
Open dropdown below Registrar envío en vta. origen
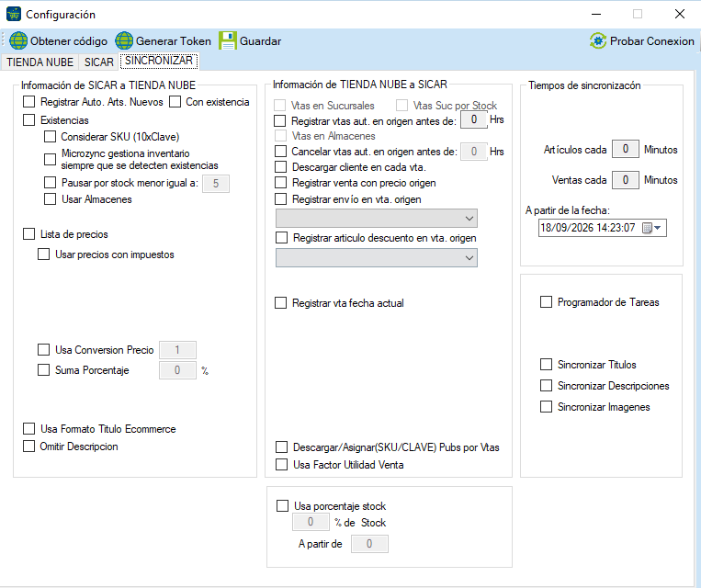[x=377, y=219]
